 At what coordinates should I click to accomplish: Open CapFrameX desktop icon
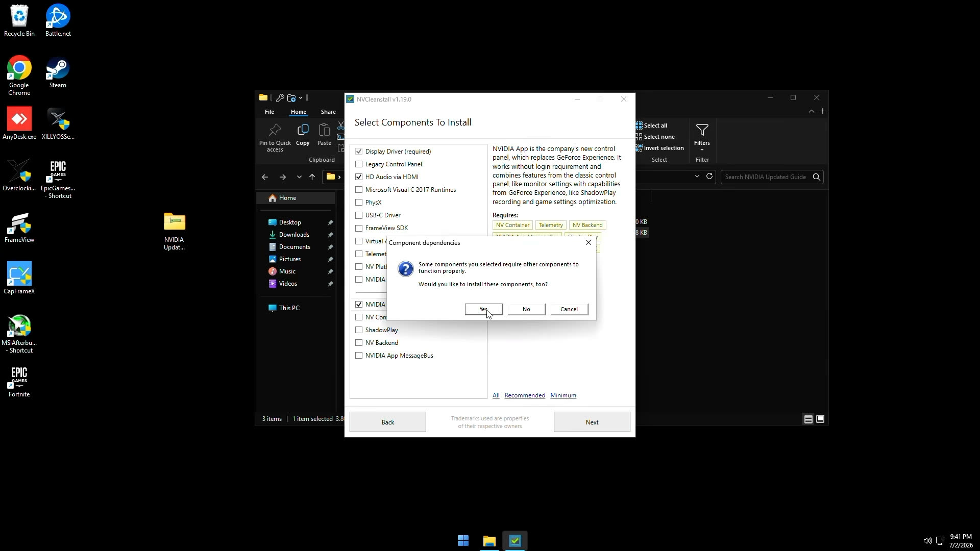coord(19,278)
